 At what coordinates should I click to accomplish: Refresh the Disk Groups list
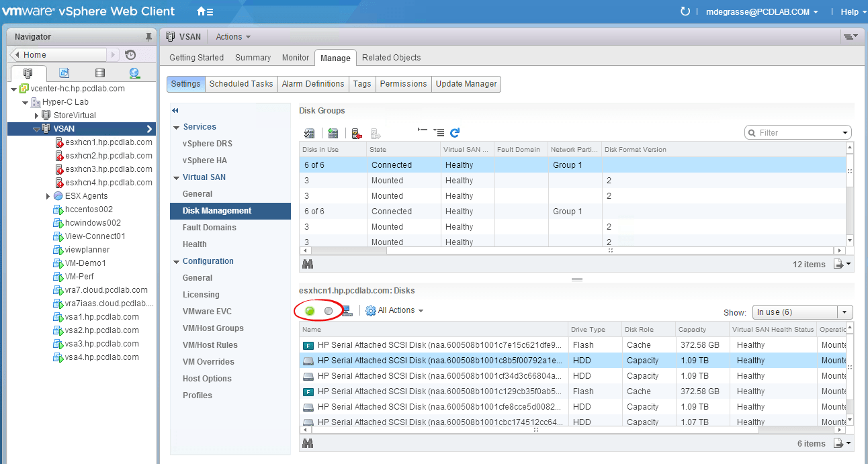point(455,133)
